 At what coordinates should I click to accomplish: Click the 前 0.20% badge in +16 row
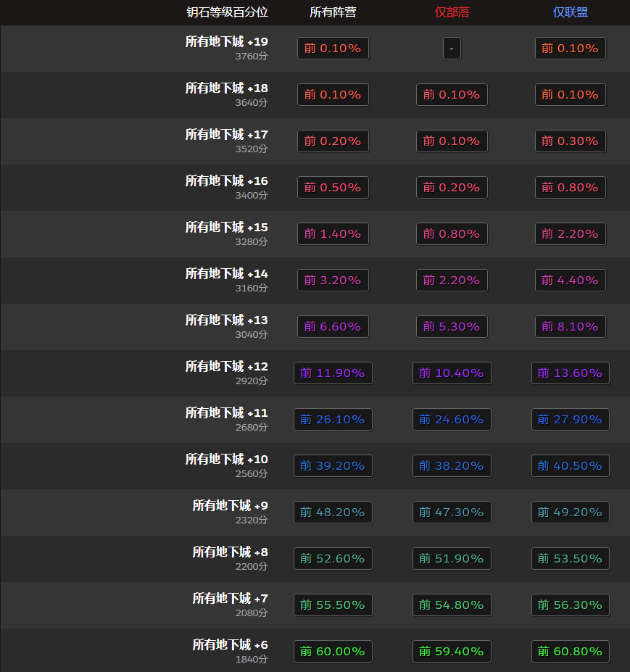pos(452,187)
